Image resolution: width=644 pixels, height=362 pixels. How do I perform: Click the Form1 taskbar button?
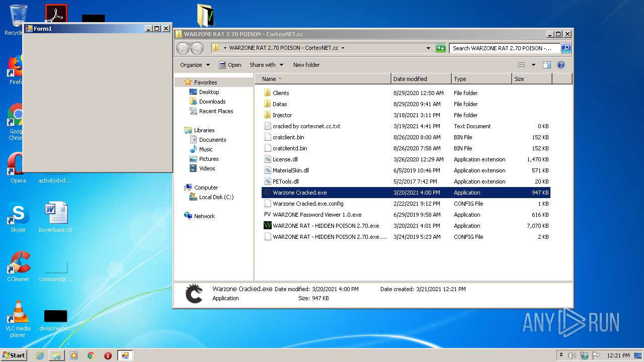pyautogui.click(x=125, y=355)
